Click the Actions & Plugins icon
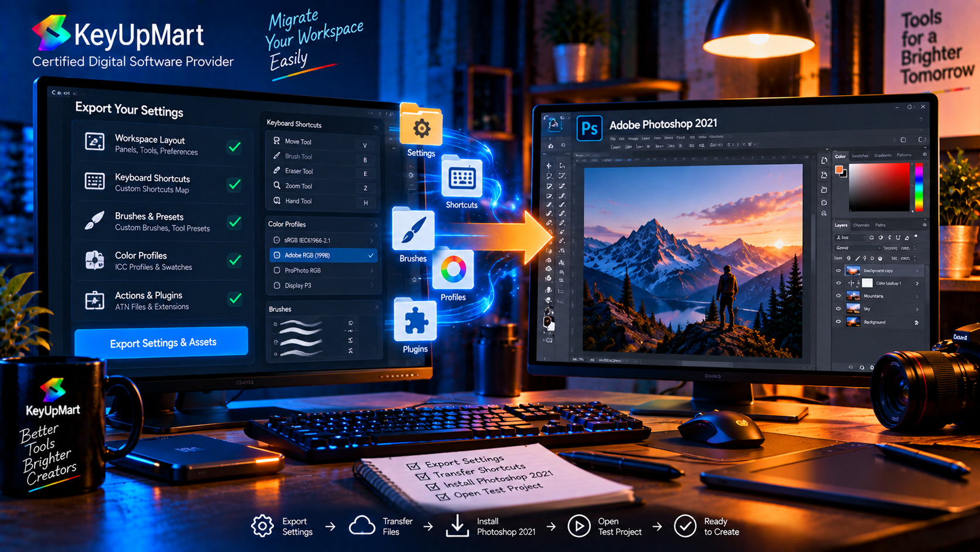Image resolution: width=980 pixels, height=552 pixels. [x=94, y=300]
